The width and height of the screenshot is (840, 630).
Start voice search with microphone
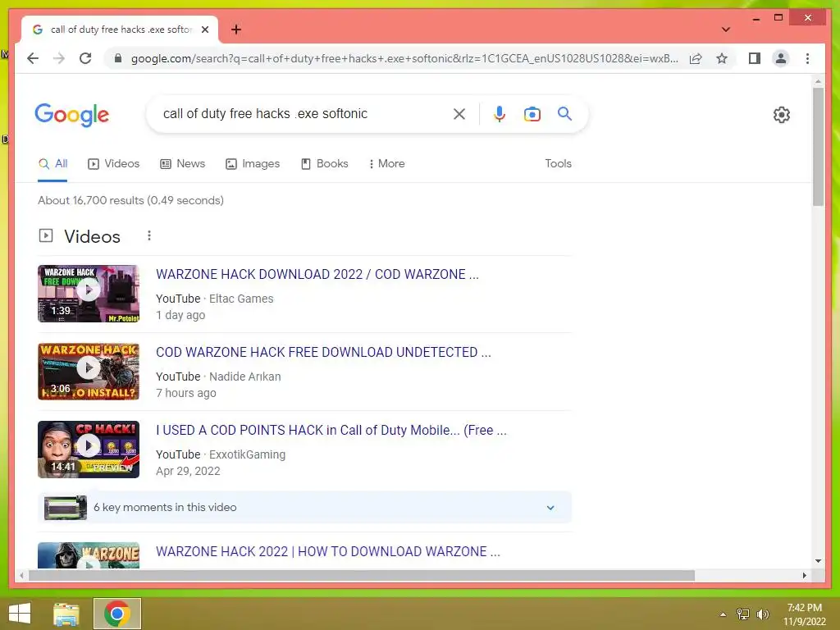(x=500, y=113)
